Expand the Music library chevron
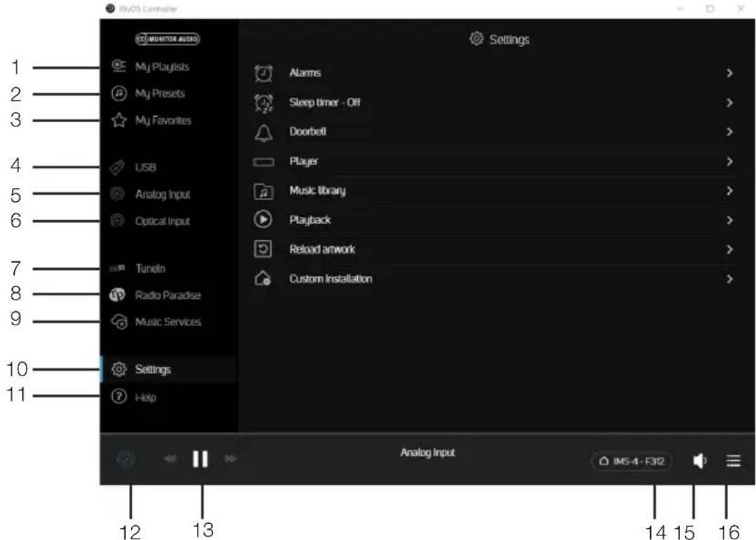This screenshot has height=540, width=756. [x=729, y=191]
